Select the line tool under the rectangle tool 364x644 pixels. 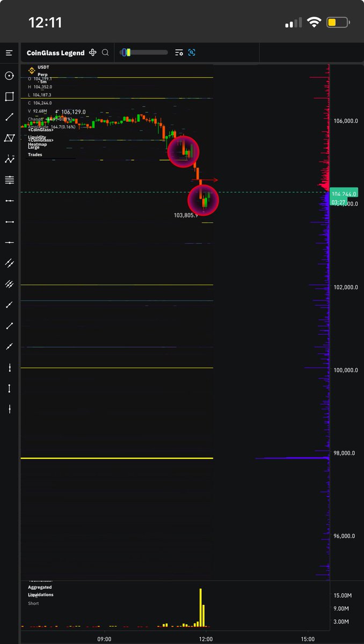9,117
